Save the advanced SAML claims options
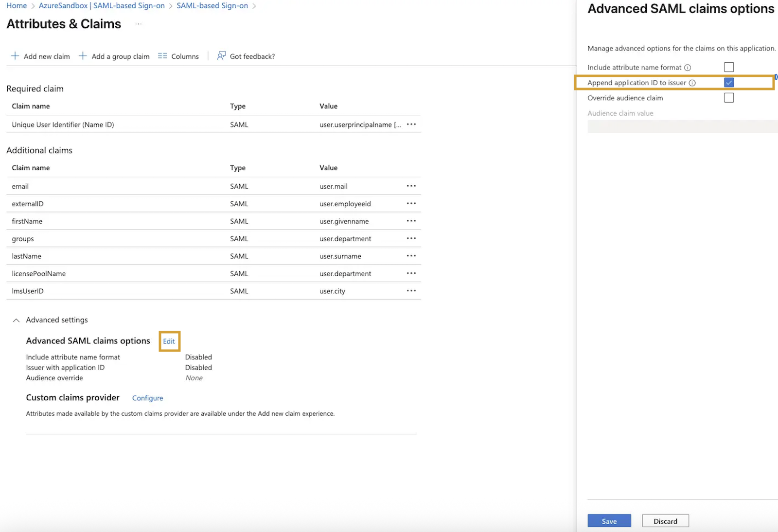Image resolution: width=778 pixels, height=532 pixels. pos(609,521)
